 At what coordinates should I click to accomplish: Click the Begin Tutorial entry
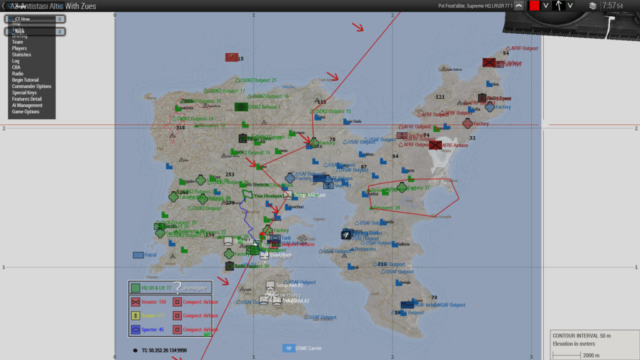(25, 80)
